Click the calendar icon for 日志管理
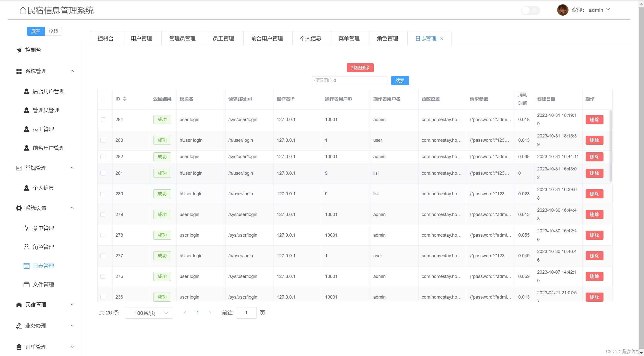The width and height of the screenshot is (644, 356). (x=26, y=266)
